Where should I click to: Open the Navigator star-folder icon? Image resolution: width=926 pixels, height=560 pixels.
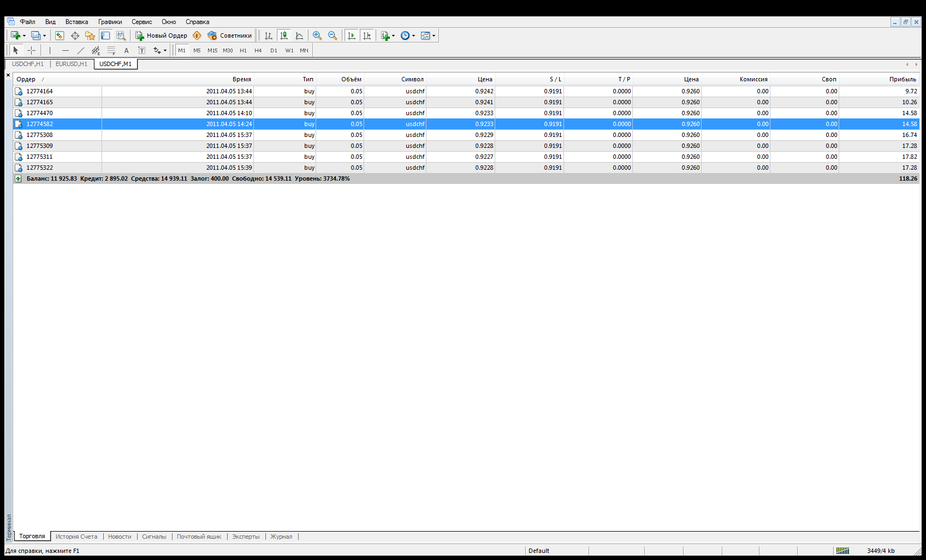point(90,35)
